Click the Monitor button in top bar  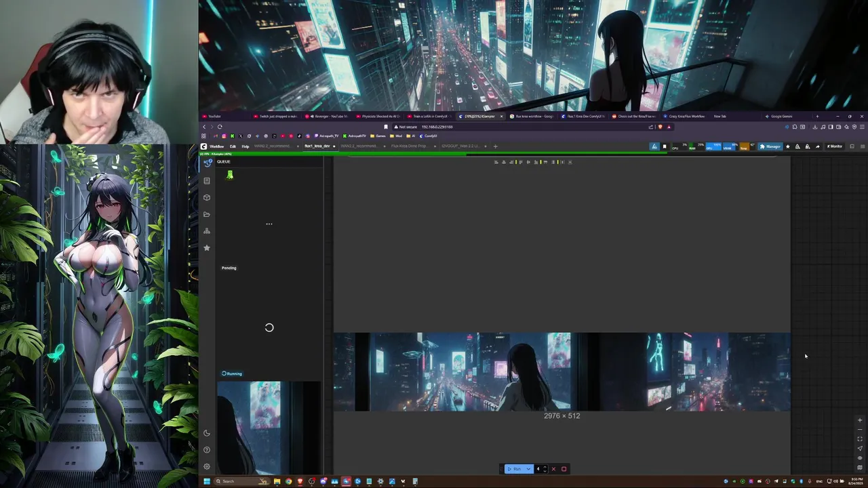coord(835,146)
